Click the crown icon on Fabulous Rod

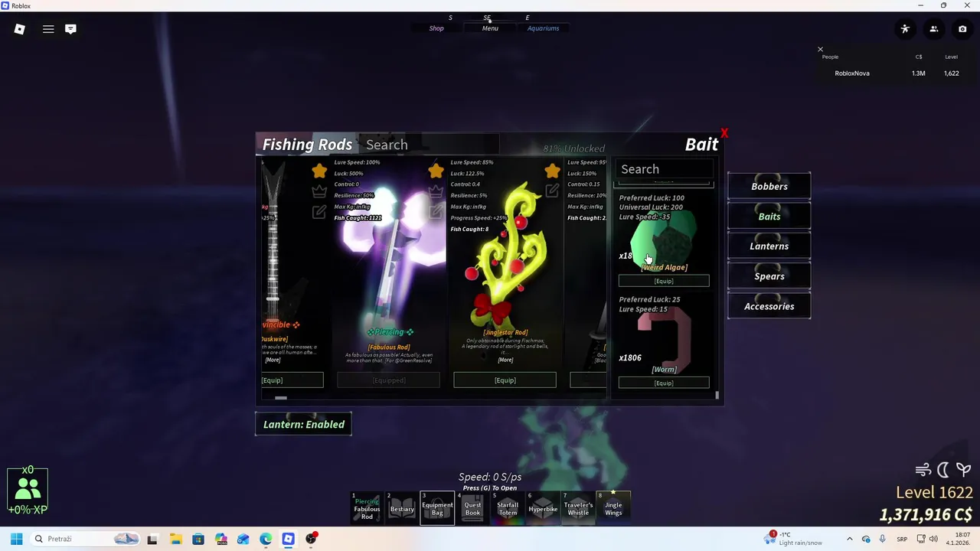click(436, 191)
